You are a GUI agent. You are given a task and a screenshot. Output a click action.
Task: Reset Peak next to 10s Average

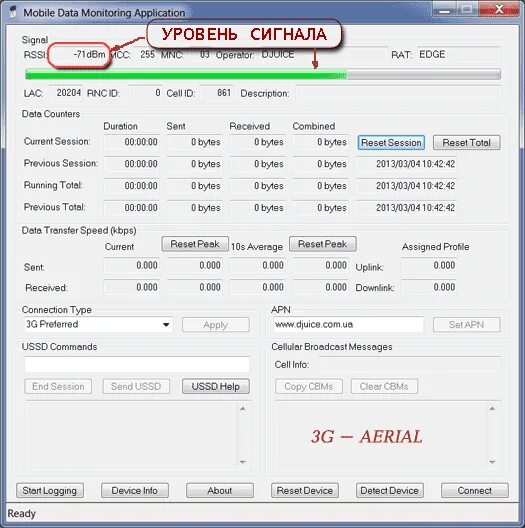[323, 244]
